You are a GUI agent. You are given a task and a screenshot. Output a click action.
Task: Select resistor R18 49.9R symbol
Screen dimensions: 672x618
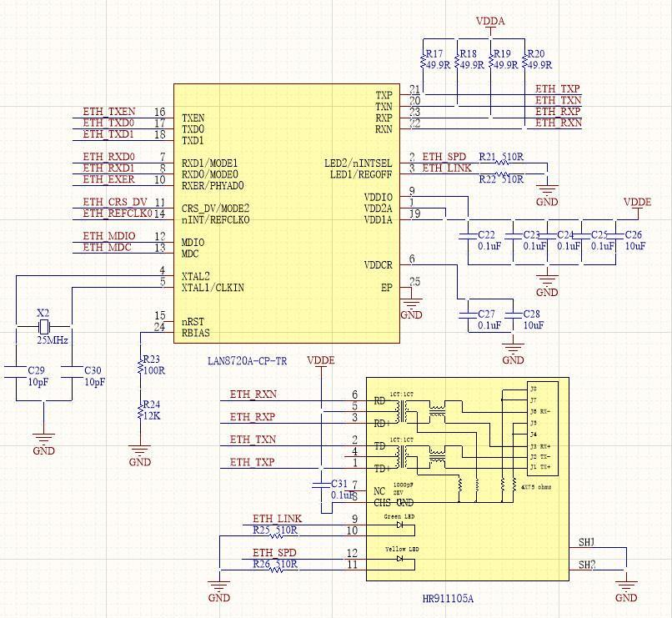457,59
